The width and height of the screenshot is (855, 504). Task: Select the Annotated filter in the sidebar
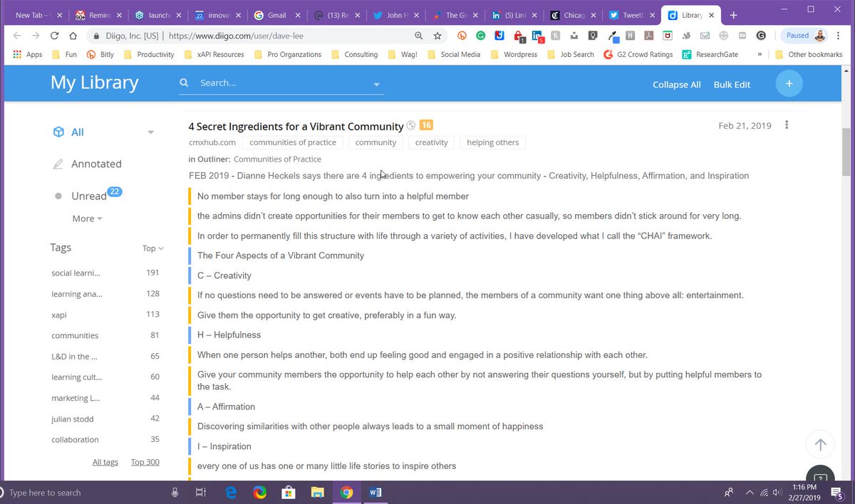click(95, 164)
